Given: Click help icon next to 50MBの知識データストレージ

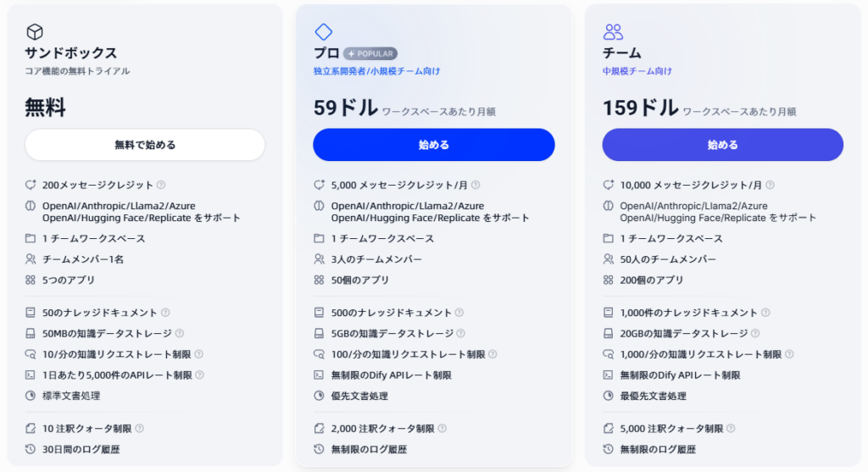Looking at the screenshot, I should click(x=180, y=333).
